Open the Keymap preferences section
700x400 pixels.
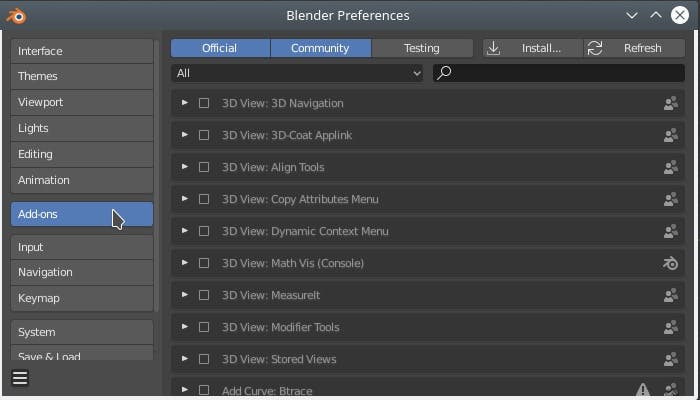pos(82,298)
